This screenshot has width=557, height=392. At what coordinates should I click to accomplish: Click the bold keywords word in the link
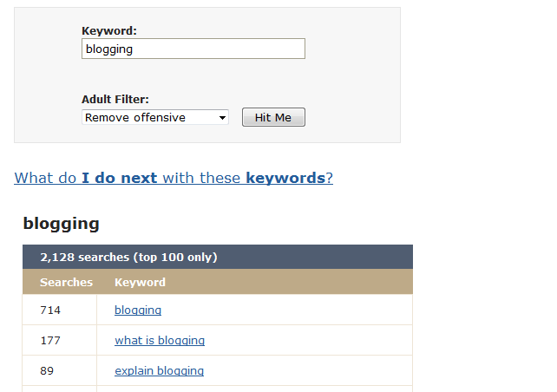point(285,178)
